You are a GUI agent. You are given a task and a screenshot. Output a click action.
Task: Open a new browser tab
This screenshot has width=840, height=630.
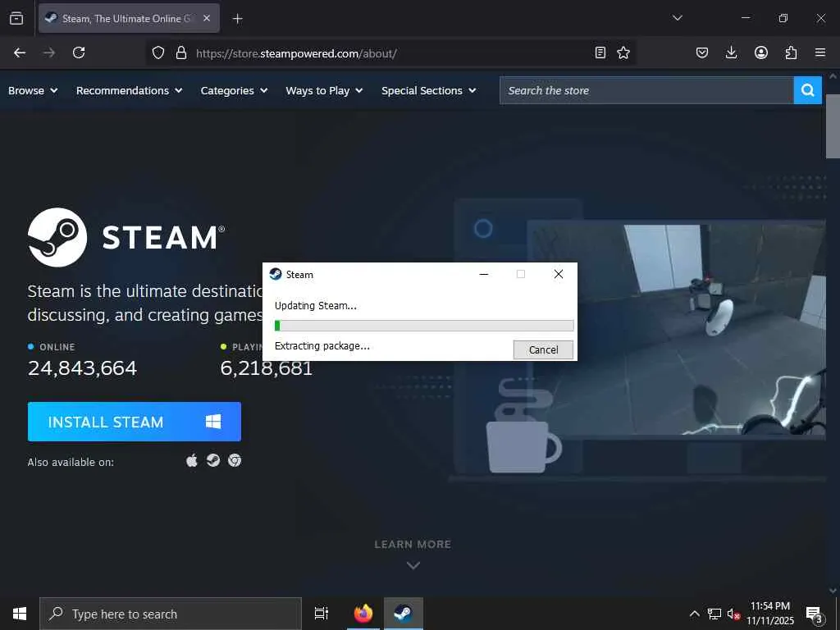coord(237,19)
